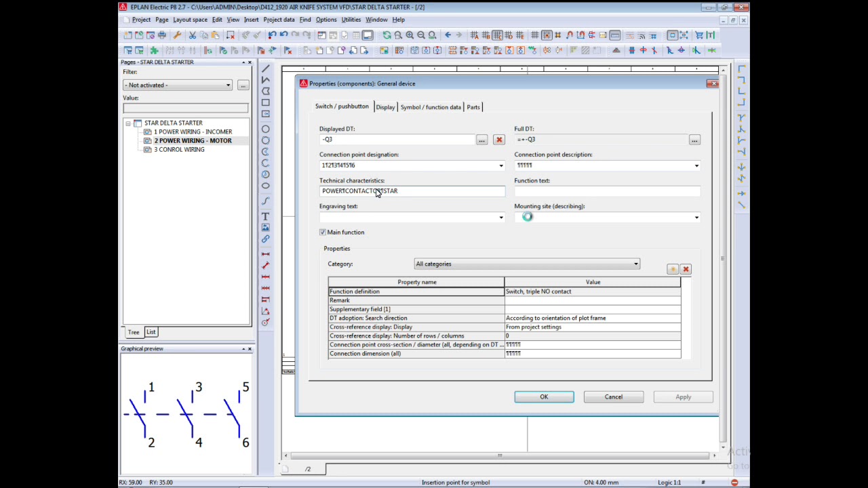This screenshot has width=868, height=488.
Task: Open the Project data menu
Action: [x=279, y=20]
